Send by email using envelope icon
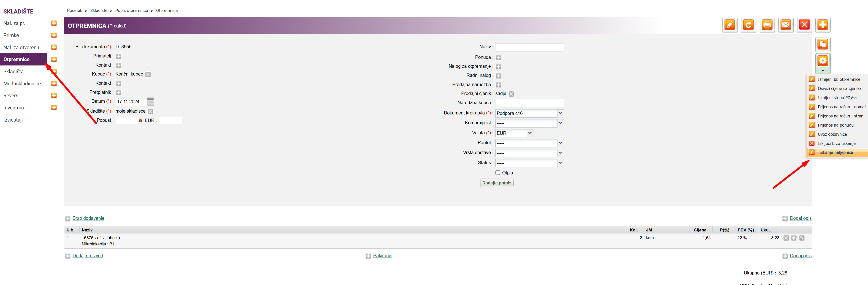This screenshot has width=868, height=285. point(785,25)
